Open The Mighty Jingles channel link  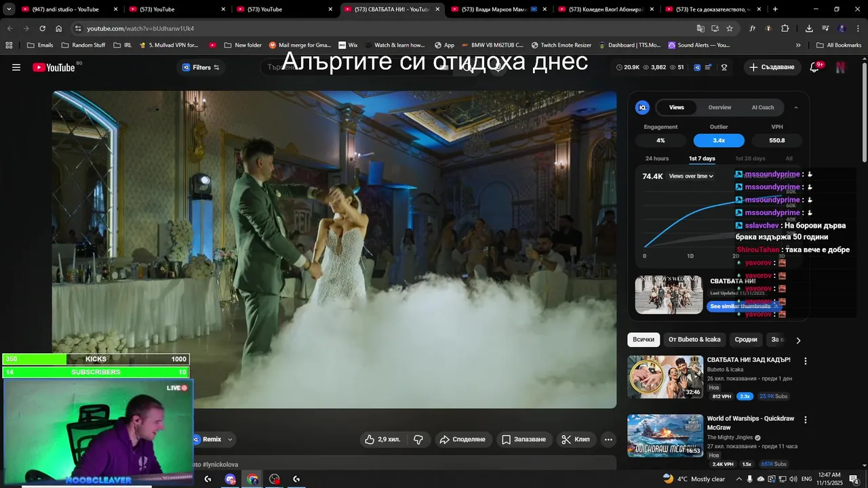click(x=730, y=438)
